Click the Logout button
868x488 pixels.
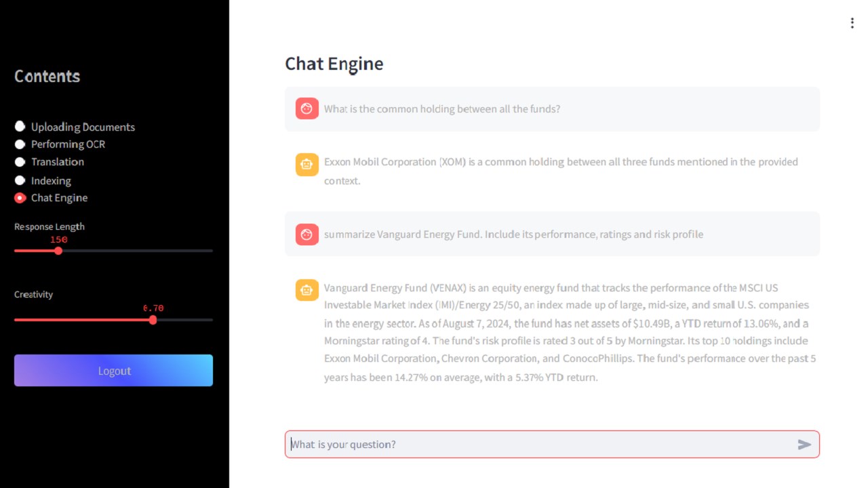pyautogui.click(x=113, y=371)
